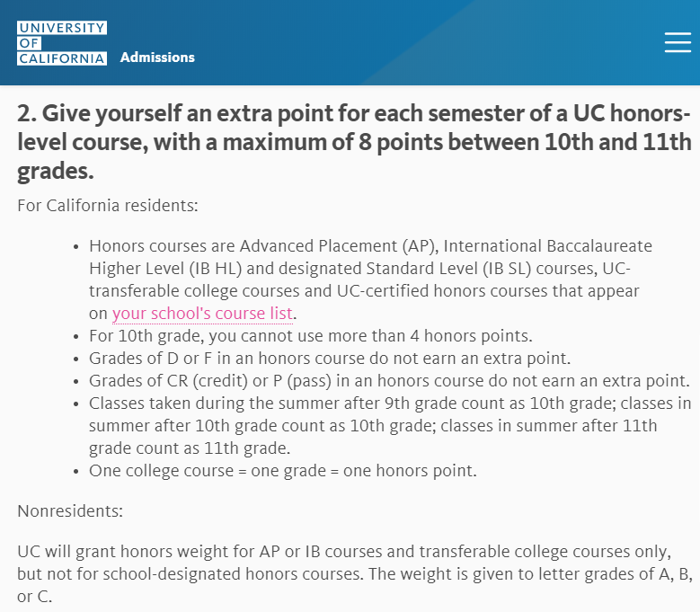Image resolution: width=700 pixels, height=612 pixels.
Task: Select the bullet about 10th grade honors points
Action: pos(311,336)
